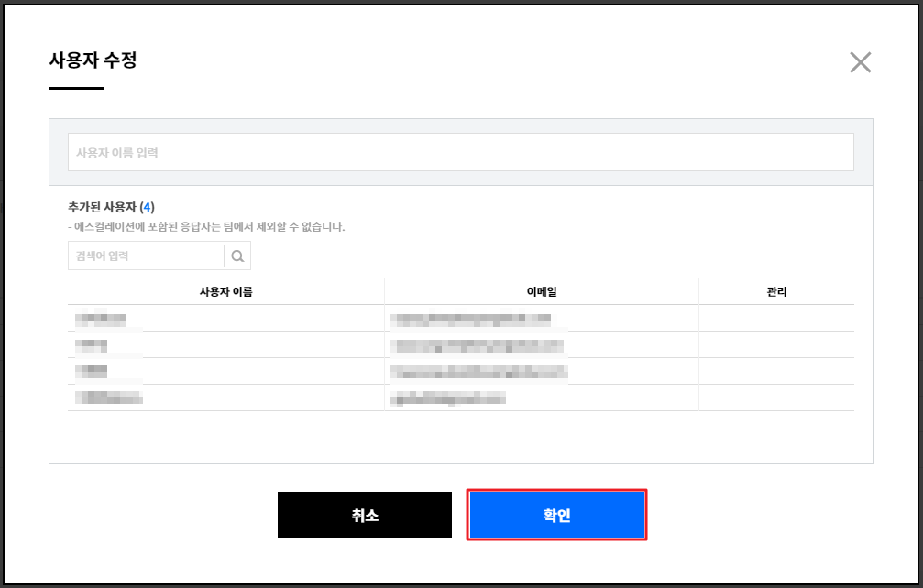Viewport: 923px width, 588px height.
Task: Click the fourth user's email cell
Action: pos(447,398)
